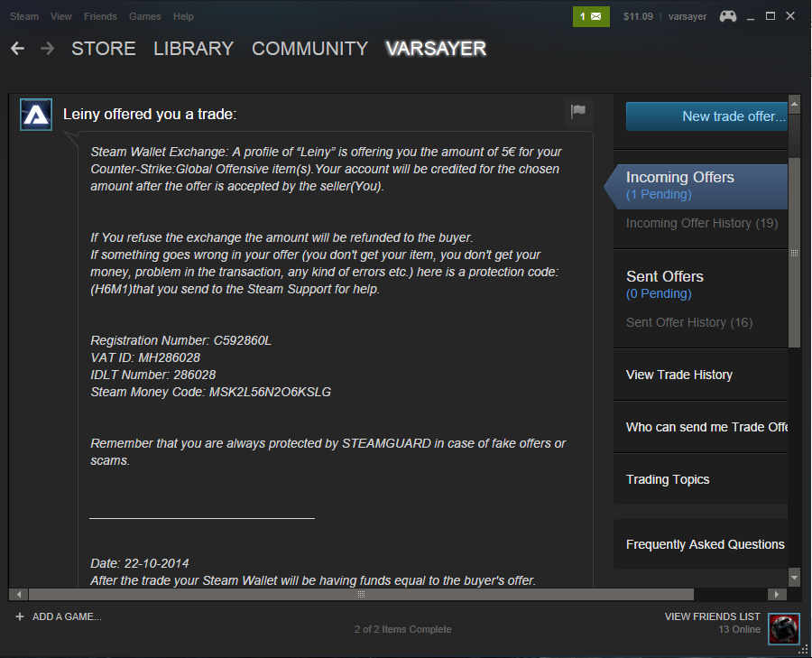Viewport: 812px width, 658px height.
Task: Open the Help menu
Action: pos(183,16)
